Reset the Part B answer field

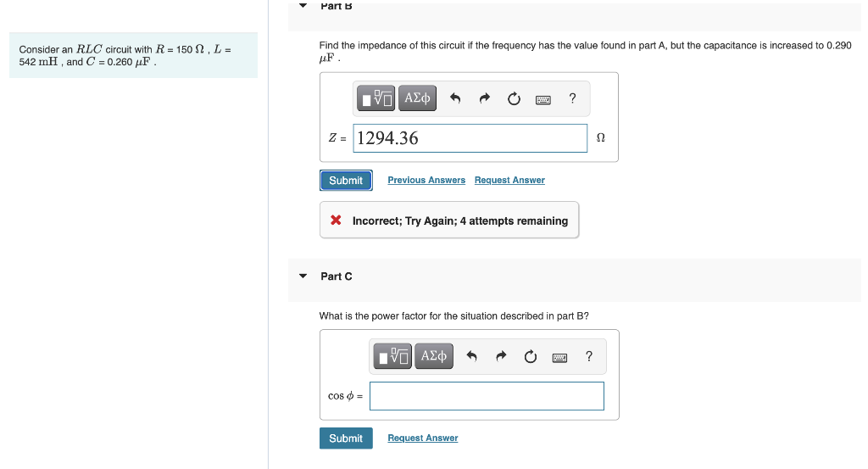514,98
